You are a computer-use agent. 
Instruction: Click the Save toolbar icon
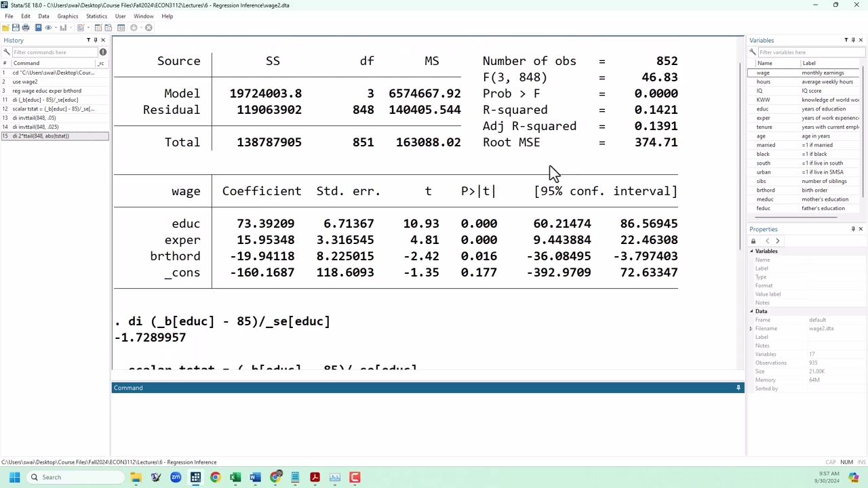point(16,28)
